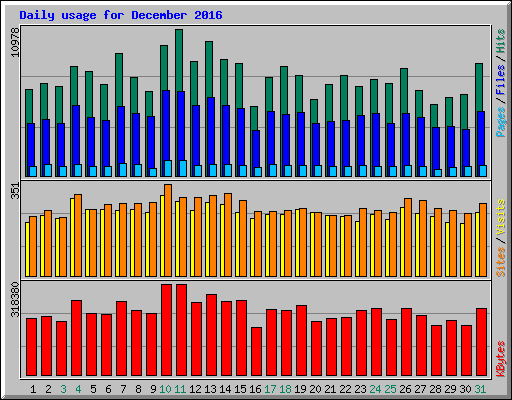The height and width of the screenshot is (400, 512).
Task: Click the red KBytes bar for day 31
Action: [x=481, y=342]
